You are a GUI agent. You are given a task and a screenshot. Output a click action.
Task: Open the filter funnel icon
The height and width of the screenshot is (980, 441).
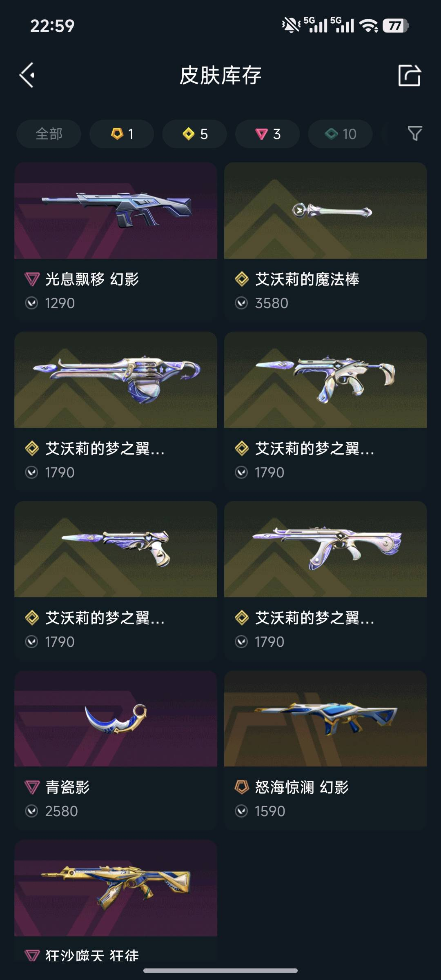coord(415,134)
